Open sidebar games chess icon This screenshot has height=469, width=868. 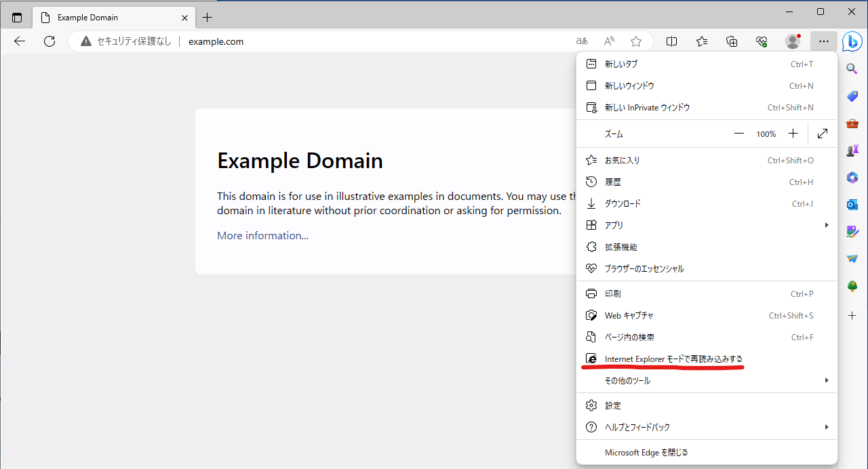tap(852, 150)
